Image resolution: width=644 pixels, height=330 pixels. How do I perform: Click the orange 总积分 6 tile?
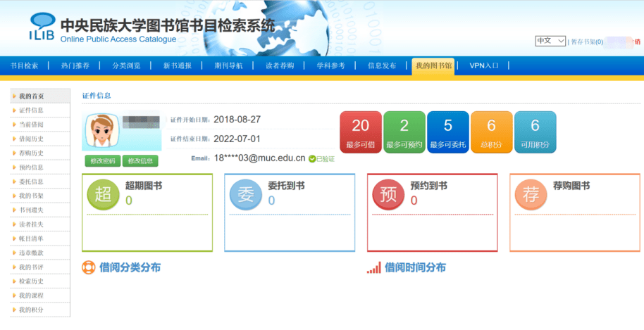click(x=491, y=132)
